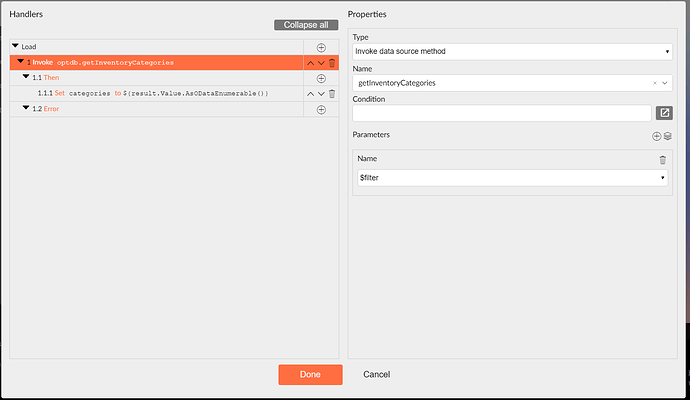Collapse the Load event tree node
The image size is (690, 400).
[x=15, y=46]
